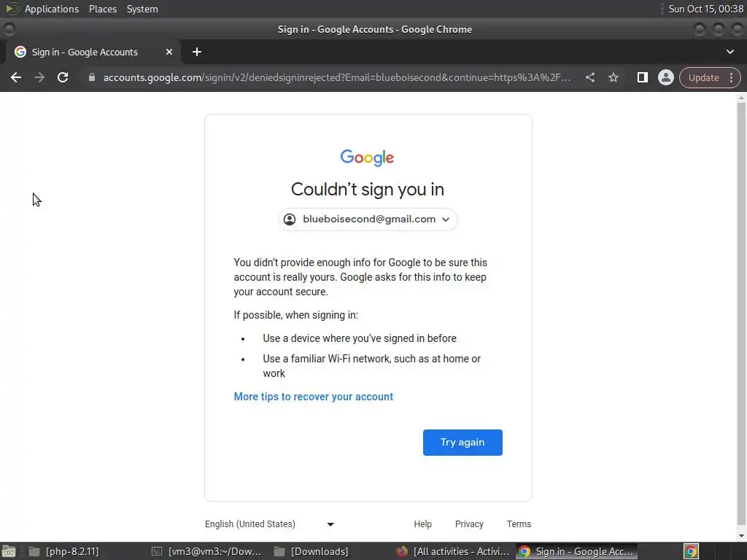Open the Help link in the footer
Viewport: 747px width, 560px height.
point(422,524)
